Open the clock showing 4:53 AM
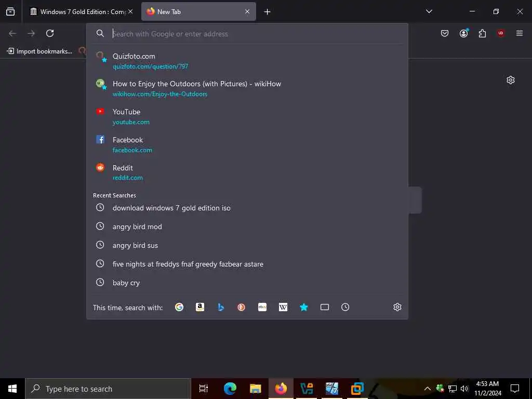This screenshot has height=399, width=532. pos(487,389)
